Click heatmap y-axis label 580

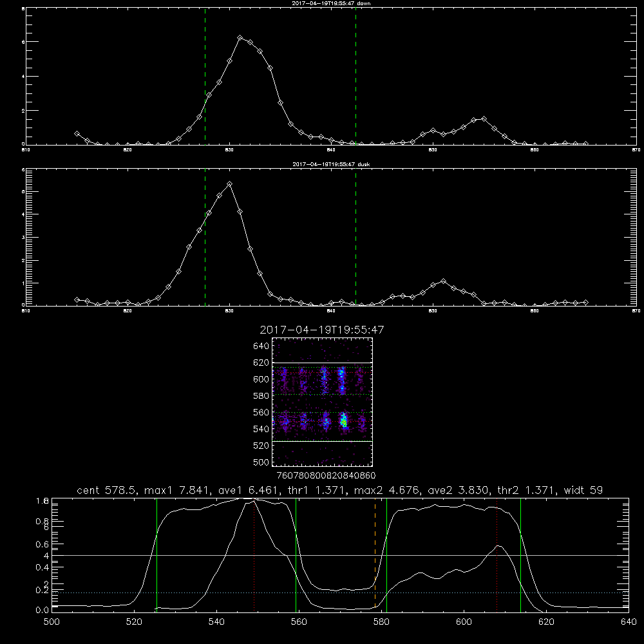click(x=261, y=396)
